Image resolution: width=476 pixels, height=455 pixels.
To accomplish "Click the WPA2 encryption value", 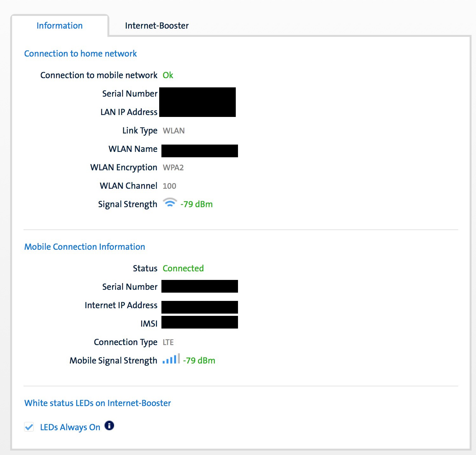I will 173,167.
